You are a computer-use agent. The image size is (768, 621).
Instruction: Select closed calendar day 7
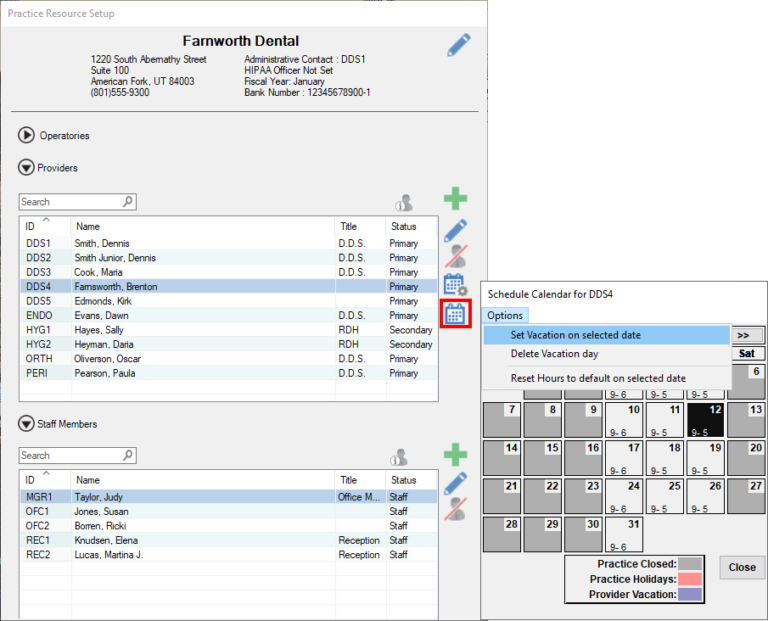click(502, 420)
